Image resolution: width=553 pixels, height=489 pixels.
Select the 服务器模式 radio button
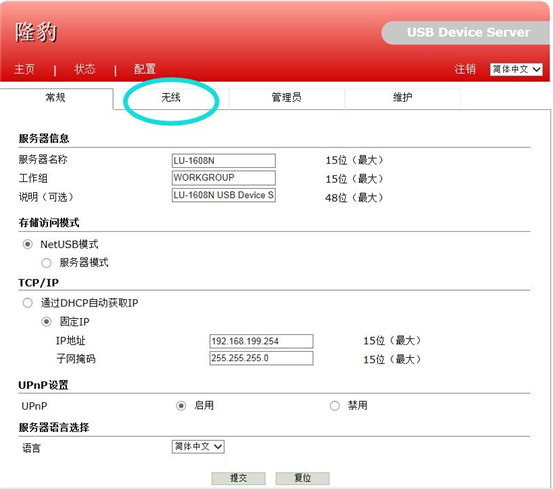point(47,263)
